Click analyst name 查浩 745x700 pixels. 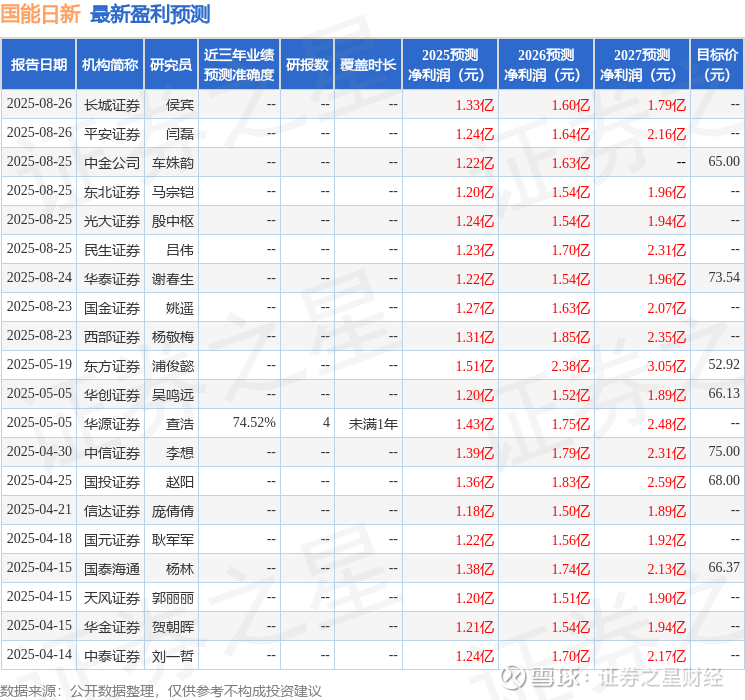coord(180,424)
